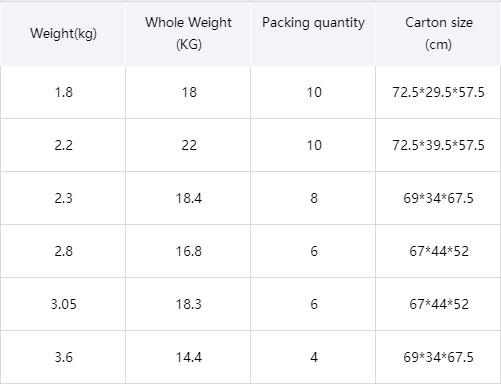The image size is (501, 384).
Task: Select the 72.5*39.5*57.5 carton size cell
Action: [438, 145]
